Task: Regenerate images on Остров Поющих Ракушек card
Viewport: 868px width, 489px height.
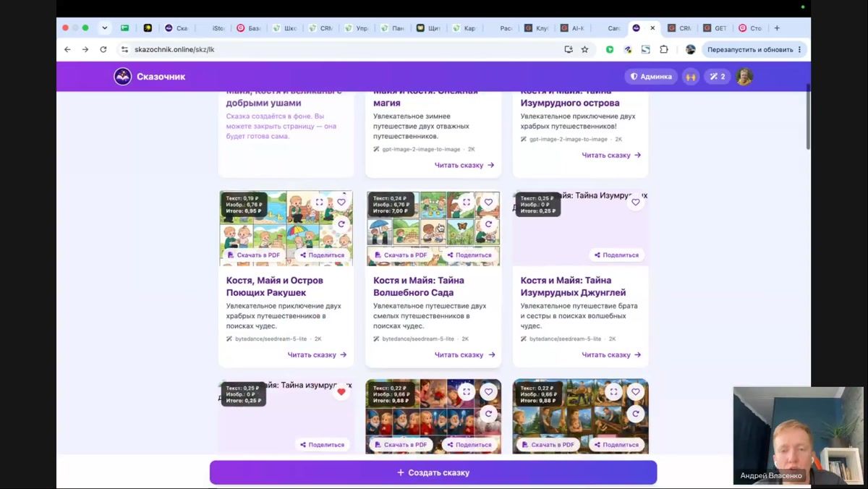Action: [341, 224]
